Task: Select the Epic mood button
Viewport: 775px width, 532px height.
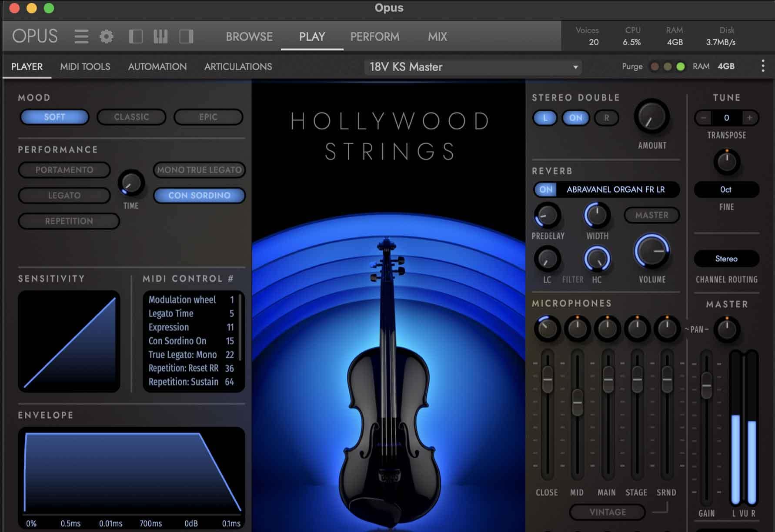Action: pos(208,117)
